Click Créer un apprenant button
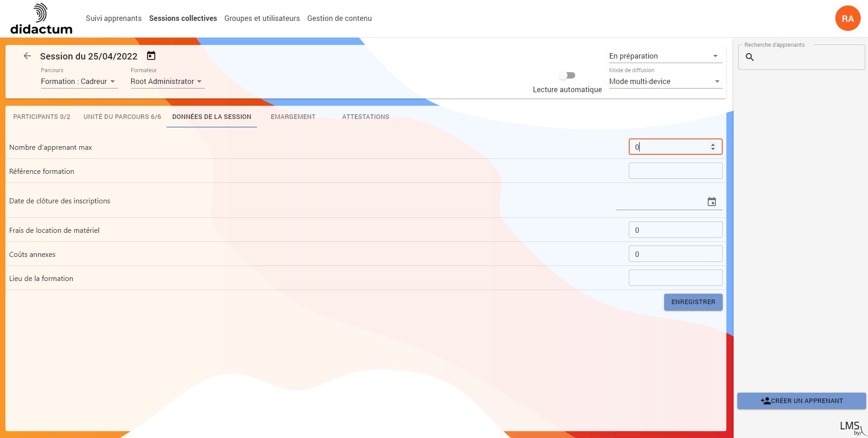This screenshot has height=438, width=868. click(x=802, y=401)
